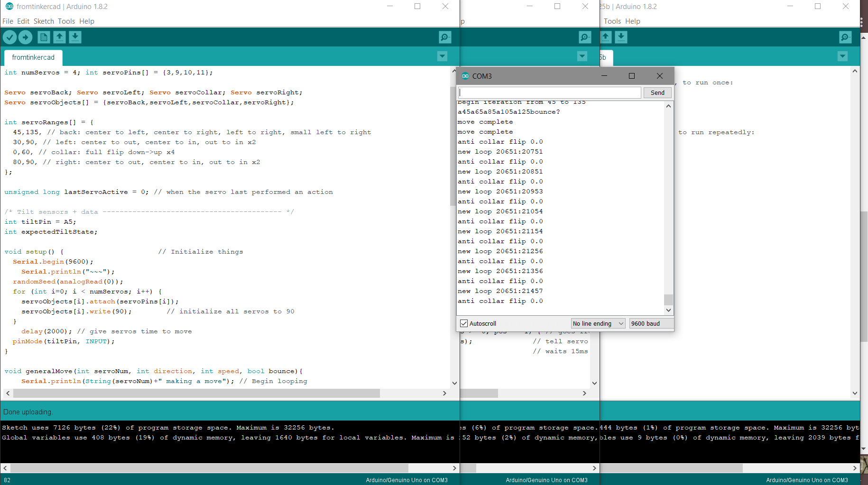Open tab menu arrow in rightmost Arduino window
The height and width of the screenshot is (485, 868).
(x=842, y=56)
